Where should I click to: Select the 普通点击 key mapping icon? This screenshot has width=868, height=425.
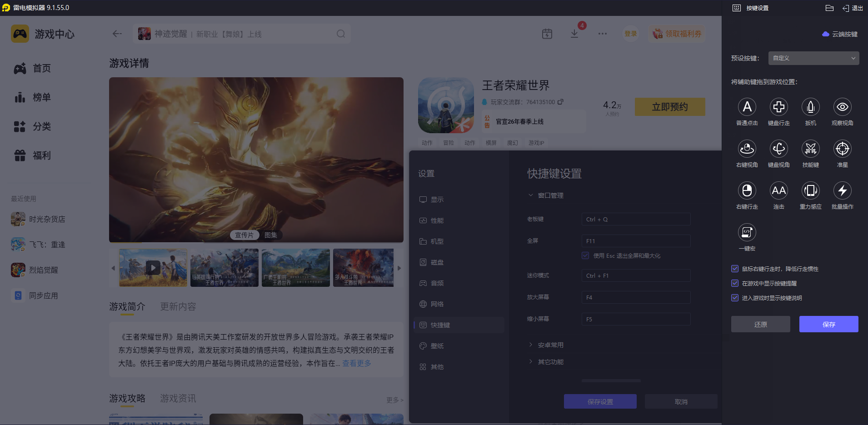(748, 107)
